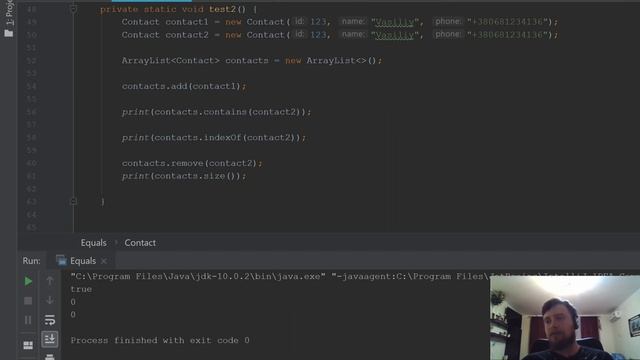This screenshot has height=360, width=640.
Task: Click the print(contacts.size()) line
Action: coord(184,176)
